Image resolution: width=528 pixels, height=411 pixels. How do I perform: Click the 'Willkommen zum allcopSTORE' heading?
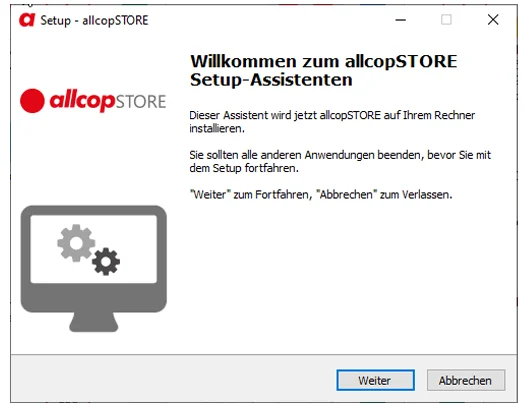click(x=323, y=62)
